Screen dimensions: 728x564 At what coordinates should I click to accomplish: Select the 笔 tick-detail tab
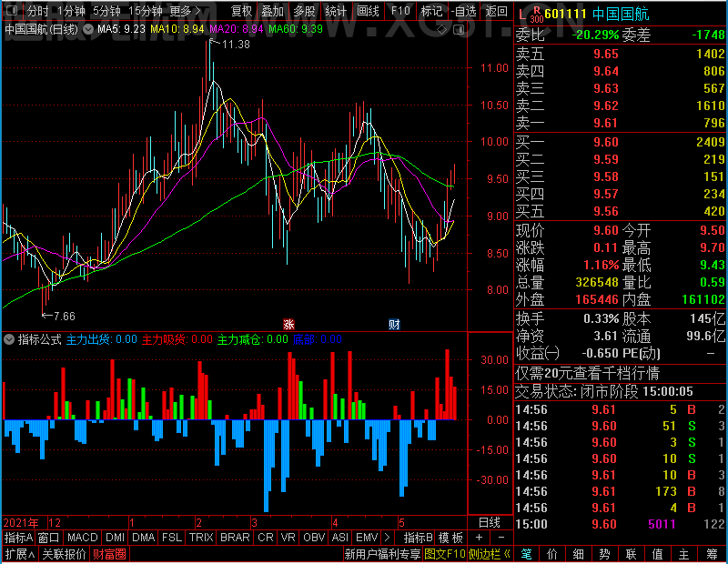point(526,554)
